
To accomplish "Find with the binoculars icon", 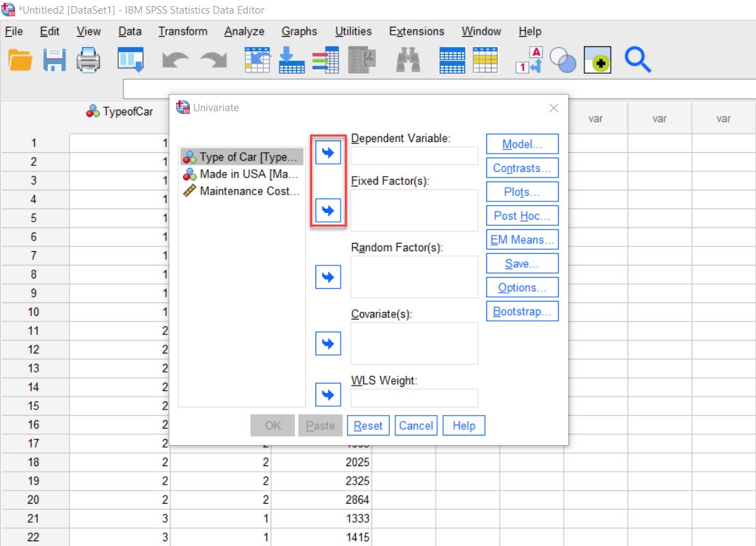I will tap(408, 60).
